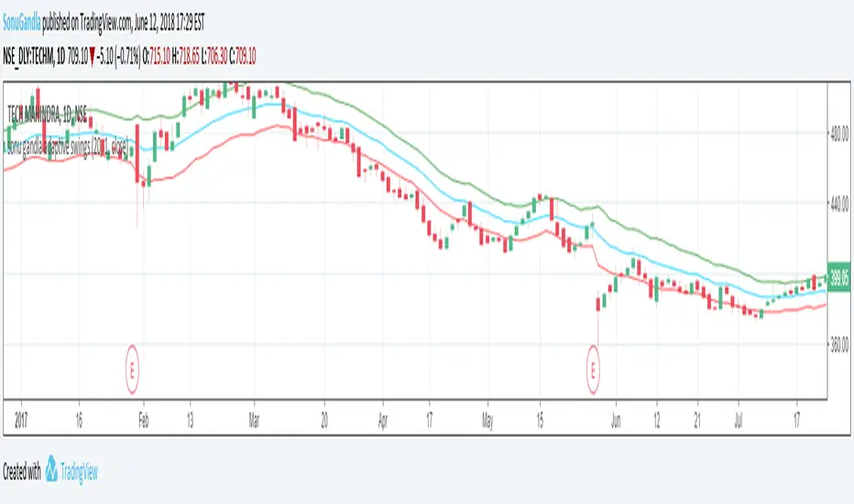Click the 20 date axis label
The height and width of the screenshot is (504, 854).
pos(324,421)
